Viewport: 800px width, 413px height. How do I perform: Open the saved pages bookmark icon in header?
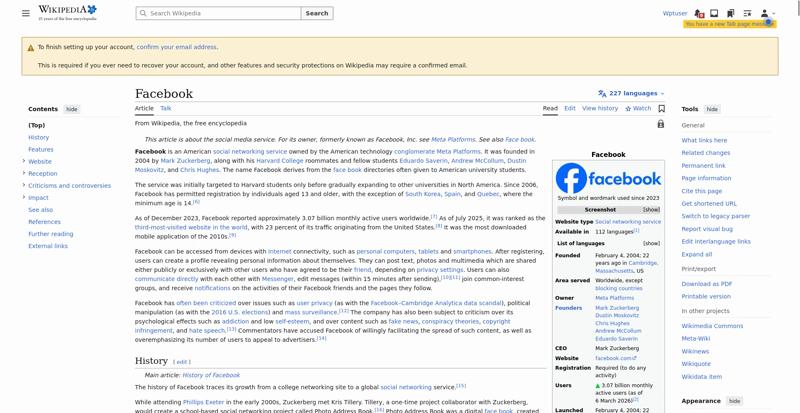[x=731, y=13]
